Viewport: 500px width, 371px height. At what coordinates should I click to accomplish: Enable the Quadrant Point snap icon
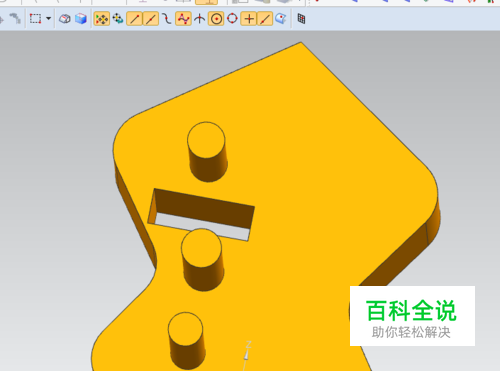pyautogui.click(x=232, y=19)
